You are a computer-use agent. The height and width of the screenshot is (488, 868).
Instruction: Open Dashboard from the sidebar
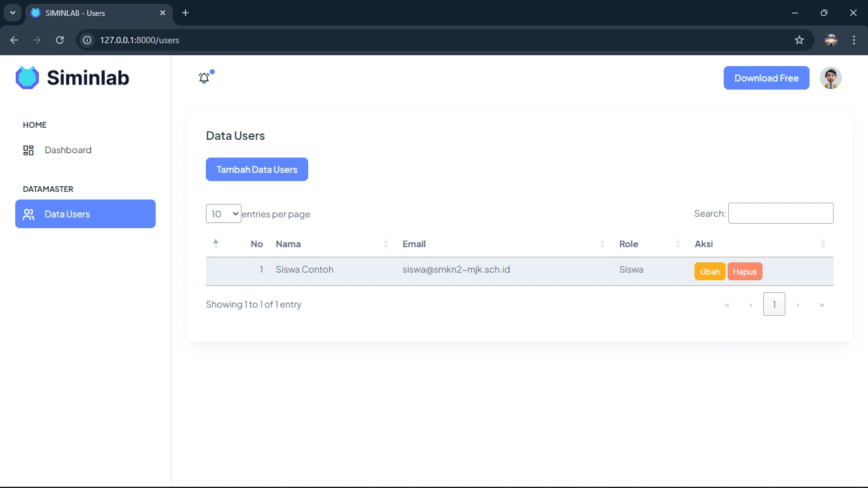tap(68, 150)
